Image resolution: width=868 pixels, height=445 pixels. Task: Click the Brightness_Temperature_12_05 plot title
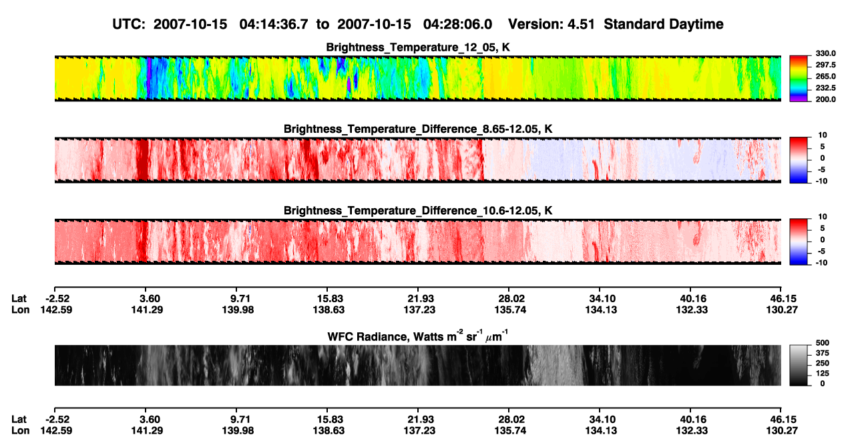pos(418,47)
